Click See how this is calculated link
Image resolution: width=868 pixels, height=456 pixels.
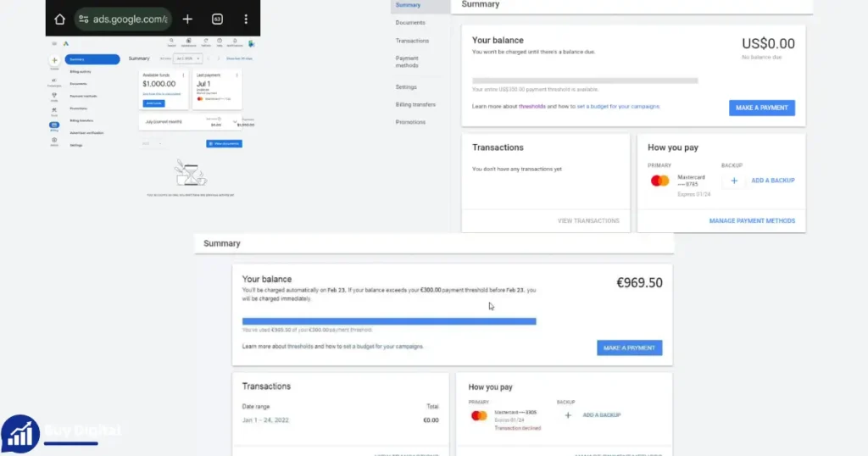[162, 94]
